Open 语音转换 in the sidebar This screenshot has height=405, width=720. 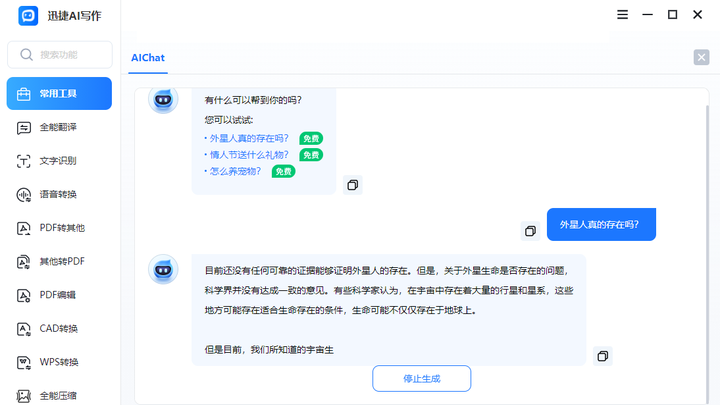coord(59,194)
